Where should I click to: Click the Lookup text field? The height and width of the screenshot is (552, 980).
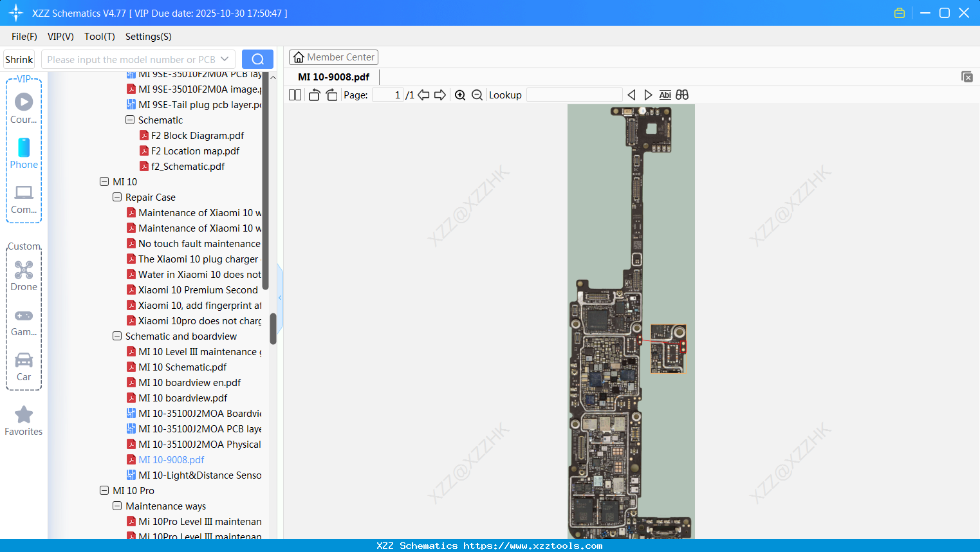pos(574,95)
